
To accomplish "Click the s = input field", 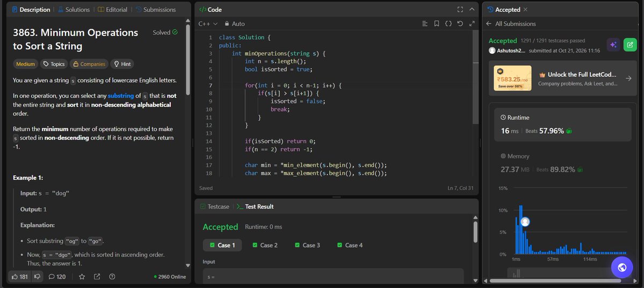I will [x=334, y=276].
